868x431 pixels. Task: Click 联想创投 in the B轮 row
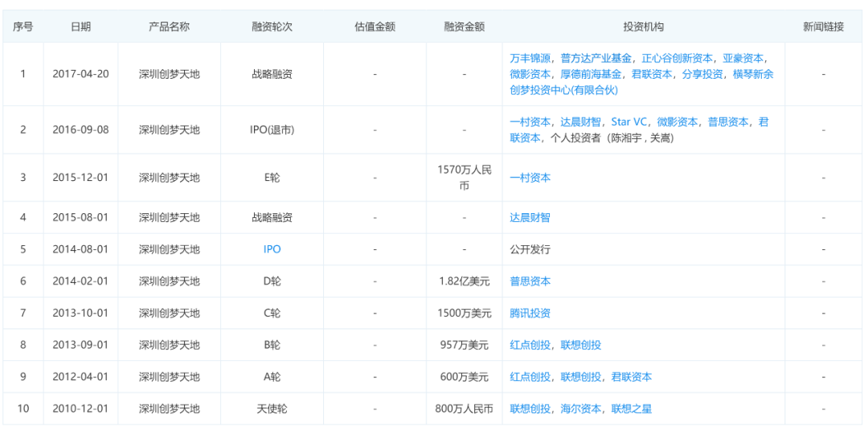coord(581,345)
